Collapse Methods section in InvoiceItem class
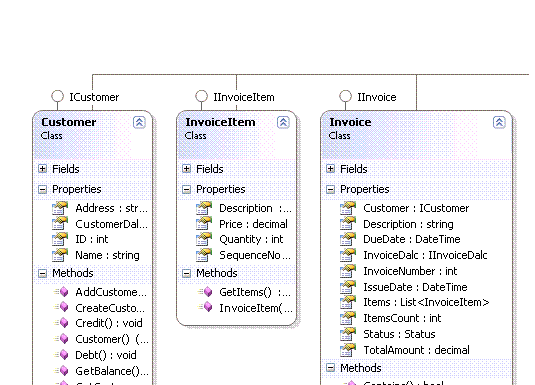This screenshot has height=385, width=535. click(x=187, y=273)
